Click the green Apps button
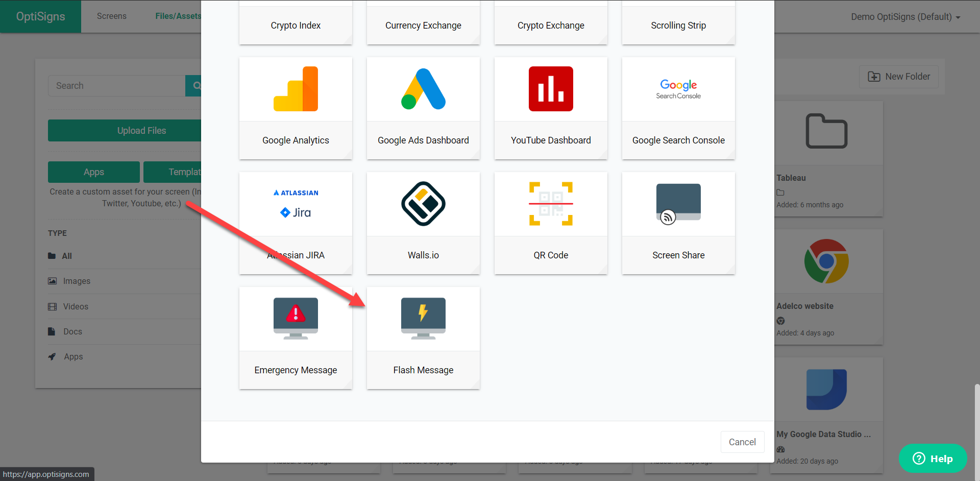The height and width of the screenshot is (481, 980). (94, 172)
